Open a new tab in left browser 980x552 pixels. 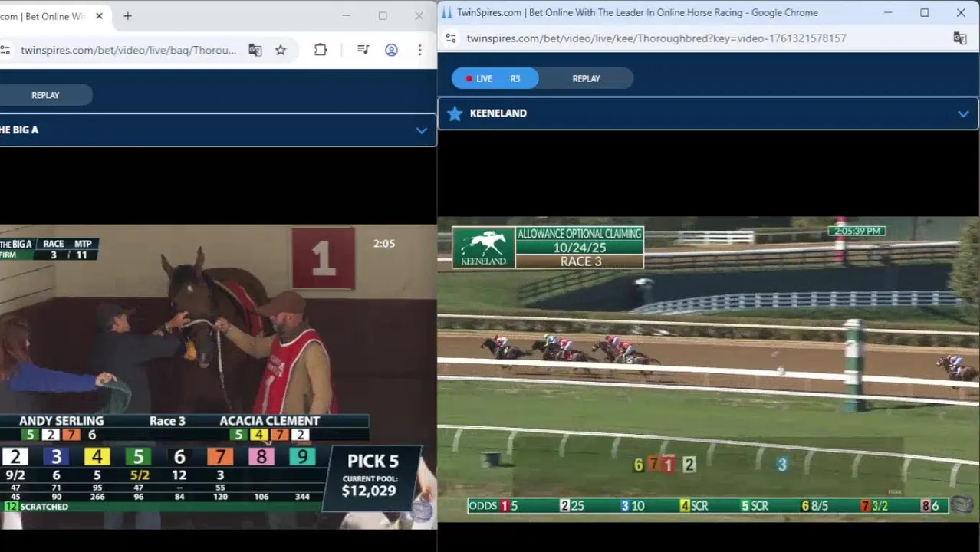click(127, 16)
